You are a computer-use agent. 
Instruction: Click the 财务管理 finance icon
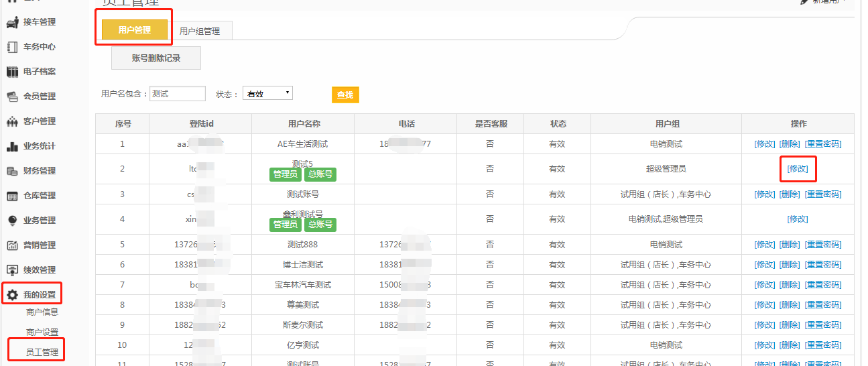pos(12,171)
